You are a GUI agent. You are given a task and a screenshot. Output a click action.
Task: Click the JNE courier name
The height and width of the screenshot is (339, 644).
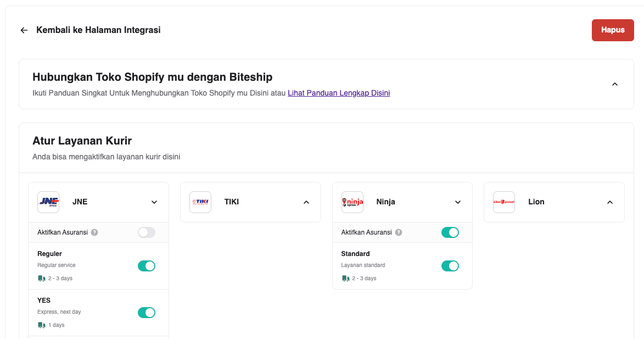pyautogui.click(x=80, y=202)
